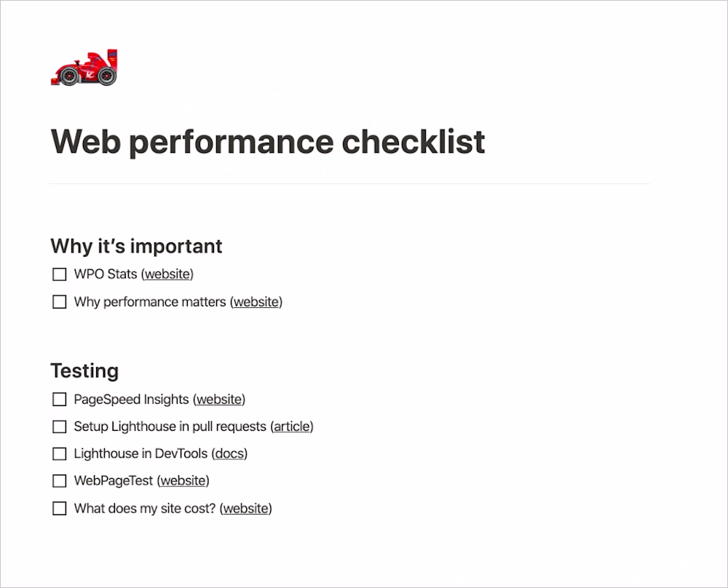728x588 pixels.
Task: Open the Lighthouse in DevTools docs link
Action: point(230,454)
